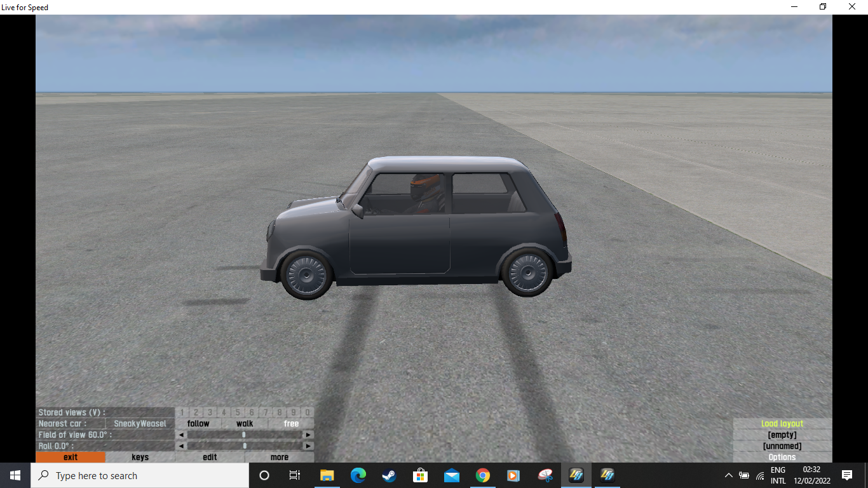Viewport: 868px width, 488px height.
Task: Select stored view slot 0
Action: point(308,412)
